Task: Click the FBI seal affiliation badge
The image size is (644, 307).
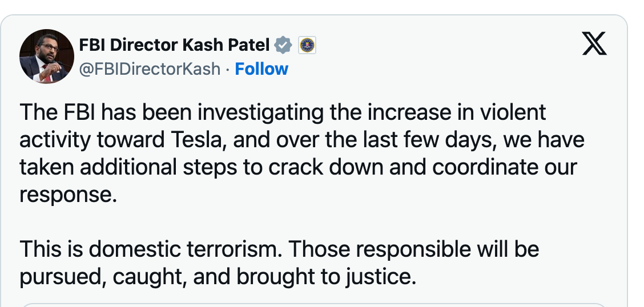Action: point(307,45)
